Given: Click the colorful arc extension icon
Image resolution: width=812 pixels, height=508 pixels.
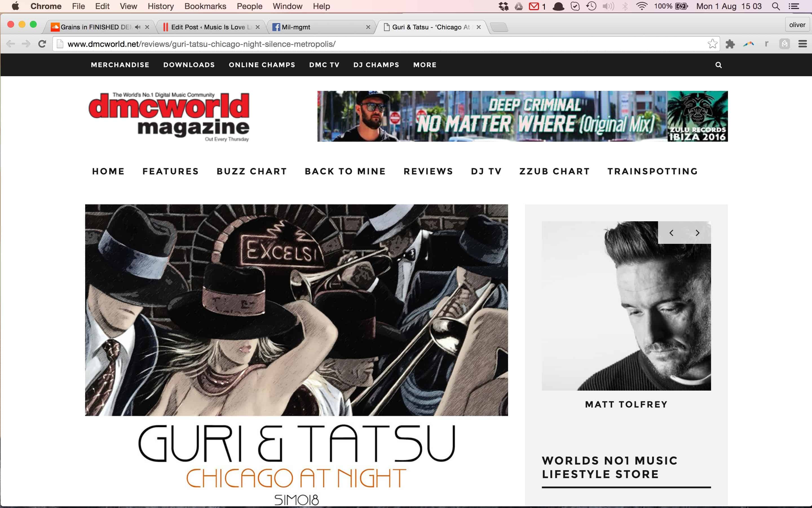Looking at the screenshot, I should 749,44.
